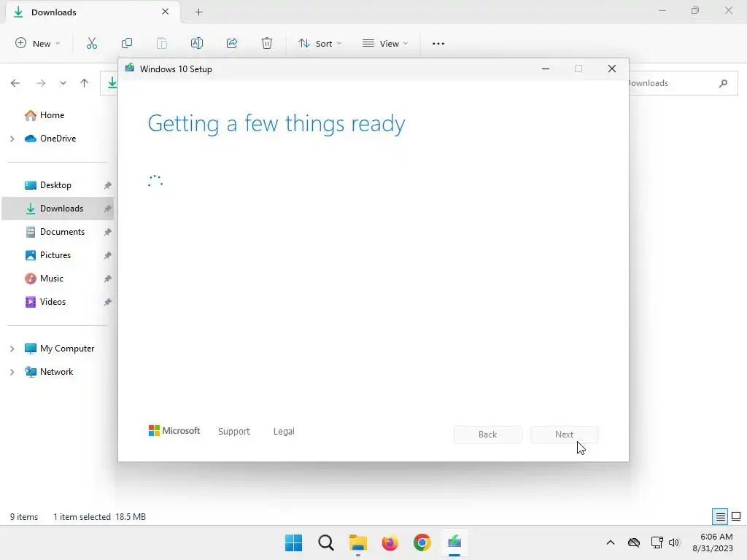Select OneDrive in navigation pane
The image size is (747, 560).
pyautogui.click(x=58, y=139)
